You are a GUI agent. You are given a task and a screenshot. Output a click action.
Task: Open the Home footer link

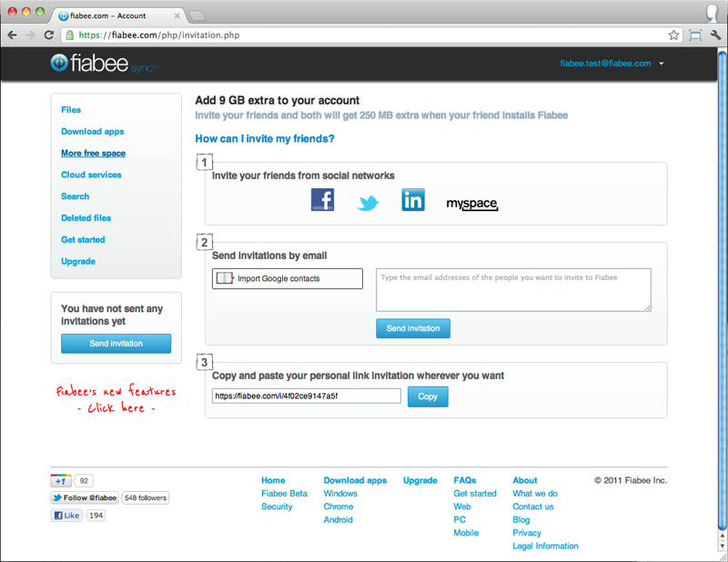click(x=273, y=480)
